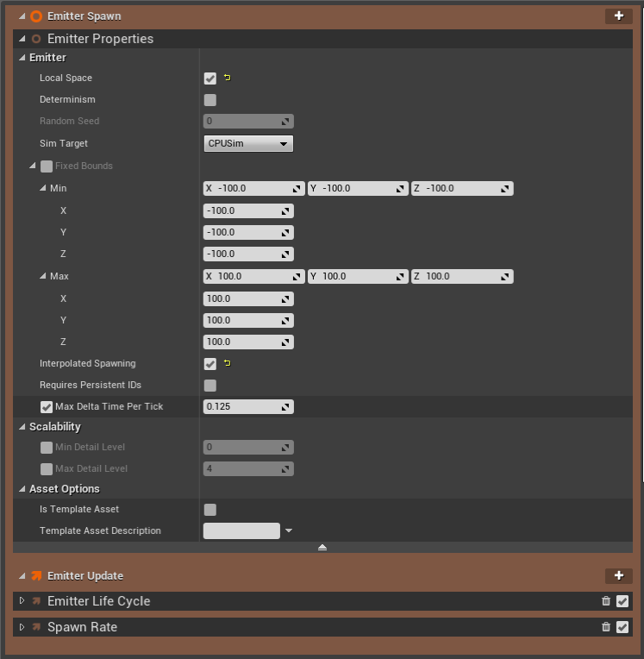Enable the Fixed Bounds checkbox
This screenshot has height=659, width=644.
click(47, 166)
